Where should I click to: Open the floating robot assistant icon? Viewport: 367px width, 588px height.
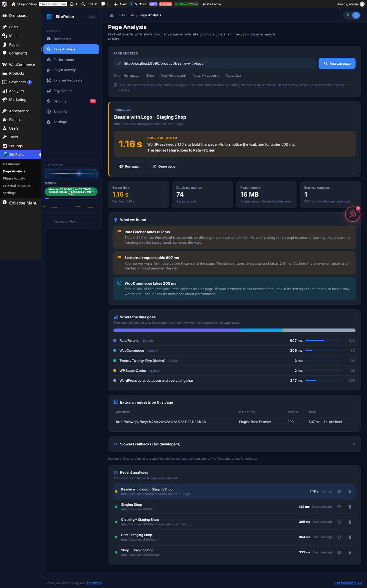point(352,214)
